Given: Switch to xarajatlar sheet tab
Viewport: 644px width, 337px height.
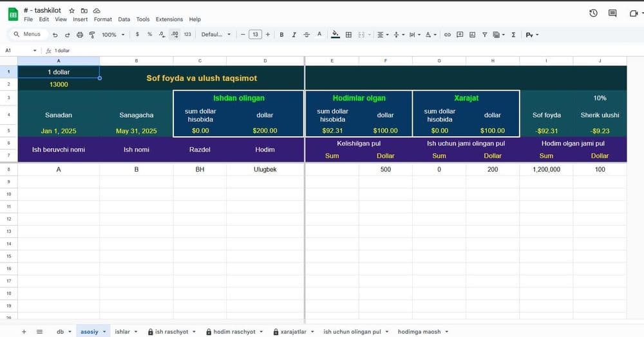Looking at the screenshot, I should pos(293,332).
